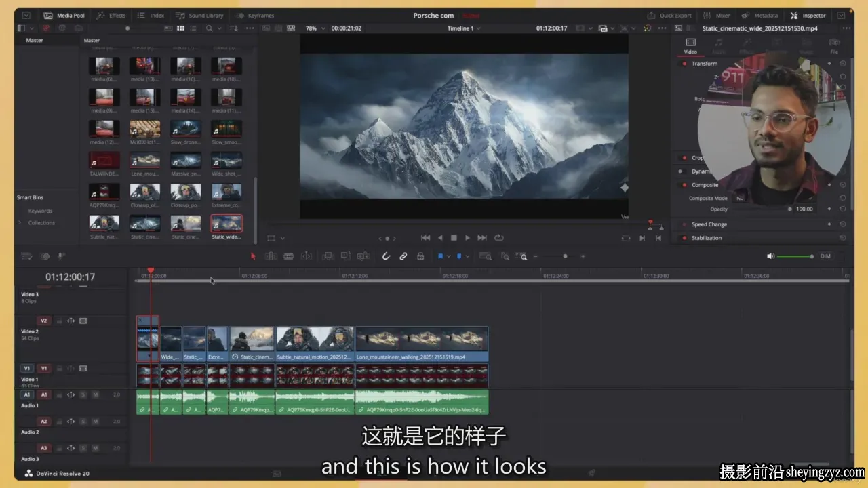
Task: Select the Static_wide media pool clip thumbnail
Action: coord(226,224)
